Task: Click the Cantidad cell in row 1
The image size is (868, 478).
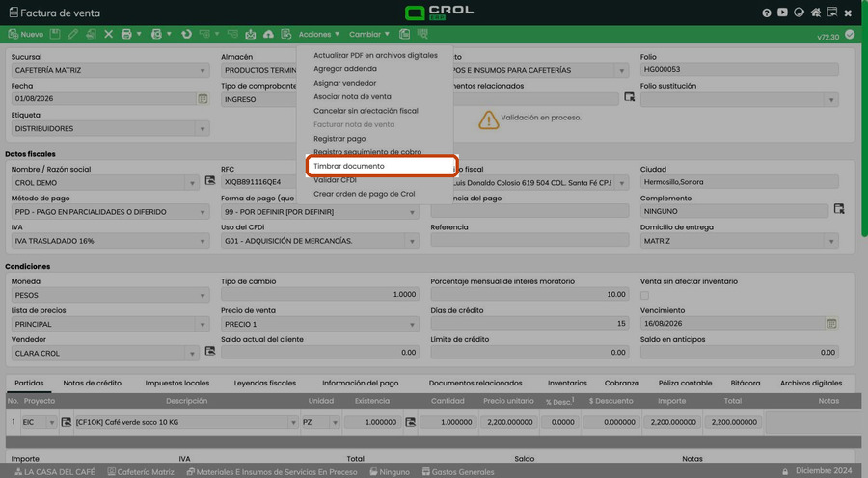Action: (448, 422)
